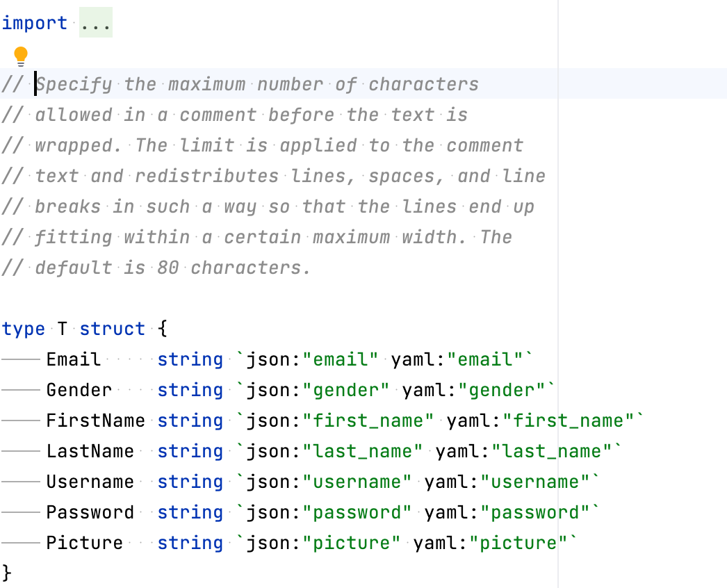The image size is (727, 588).
Task: Click the json tag value password
Action: pyautogui.click(x=358, y=512)
